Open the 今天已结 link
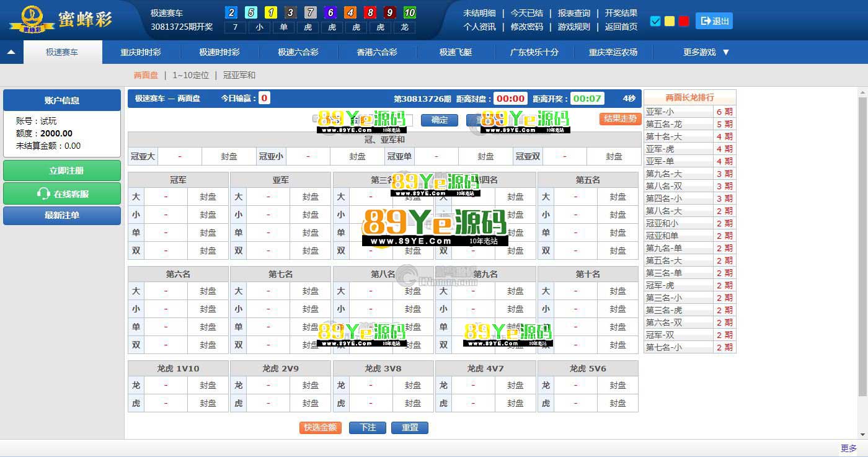The width and height of the screenshot is (868, 457). tap(527, 13)
